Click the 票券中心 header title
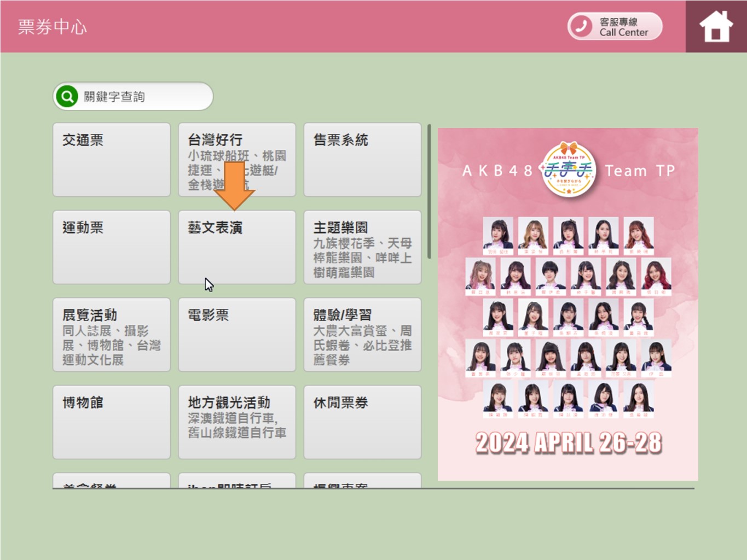The width and height of the screenshot is (747, 560). (52, 27)
